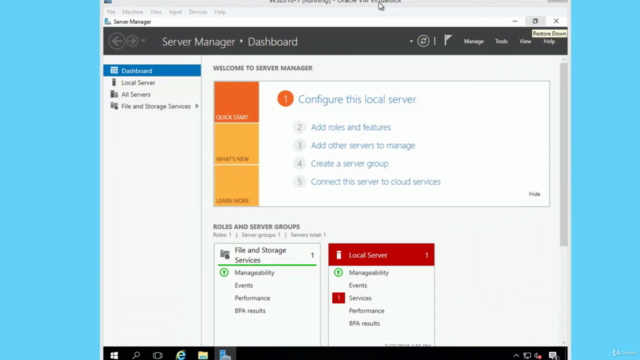Open the notifications flag icon
The image size is (640, 360).
pyautogui.click(x=448, y=41)
